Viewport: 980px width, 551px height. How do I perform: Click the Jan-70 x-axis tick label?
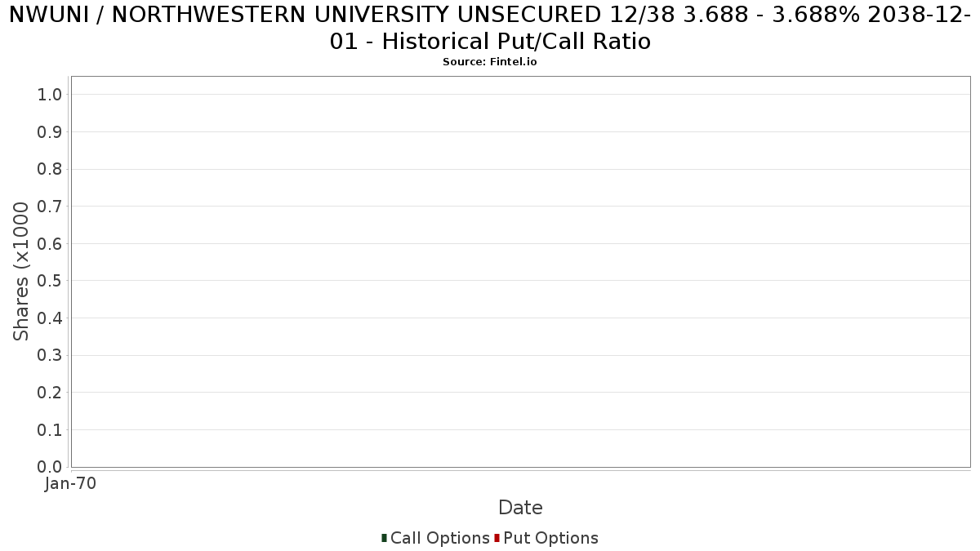click(x=70, y=484)
